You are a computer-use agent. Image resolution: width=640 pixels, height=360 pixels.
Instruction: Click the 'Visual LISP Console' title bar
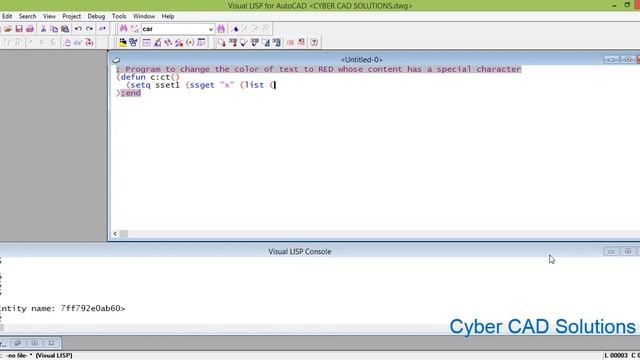click(300, 251)
